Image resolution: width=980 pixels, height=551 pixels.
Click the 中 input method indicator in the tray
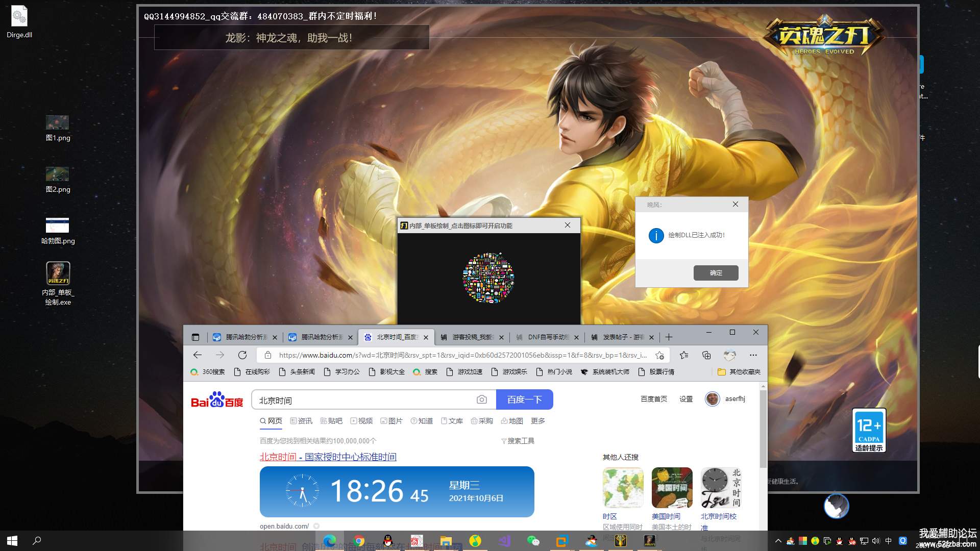[889, 541]
